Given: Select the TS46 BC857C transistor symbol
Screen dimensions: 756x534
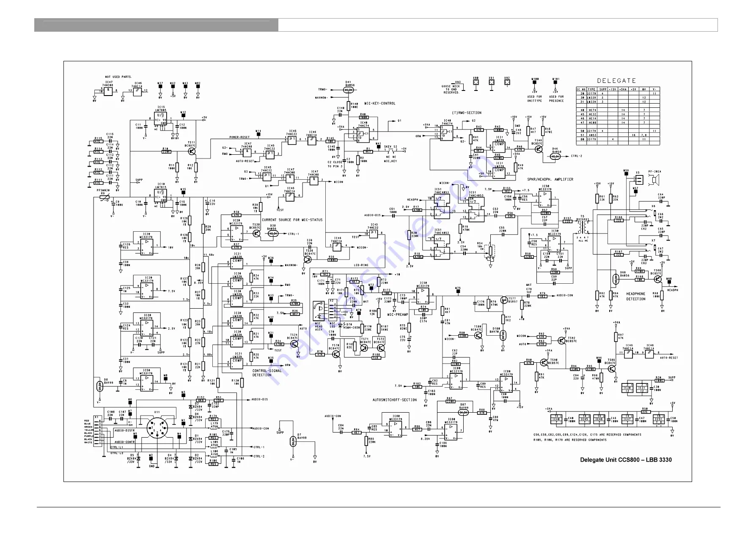Looking at the screenshot, I should click(x=538, y=149).
